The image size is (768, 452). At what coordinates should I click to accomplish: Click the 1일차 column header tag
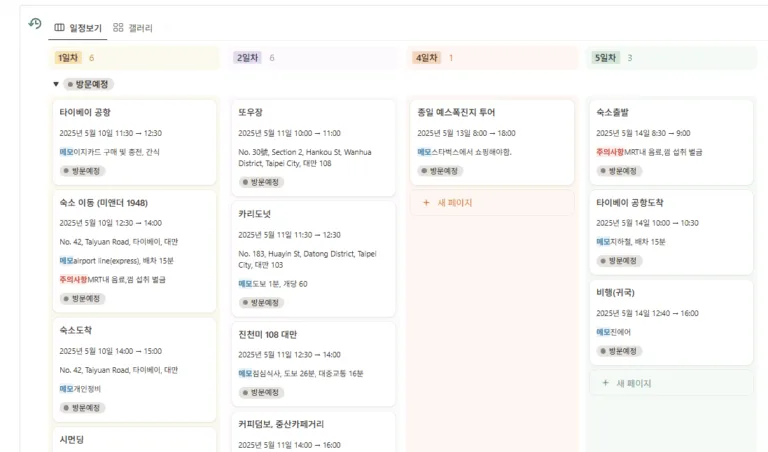point(67,58)
